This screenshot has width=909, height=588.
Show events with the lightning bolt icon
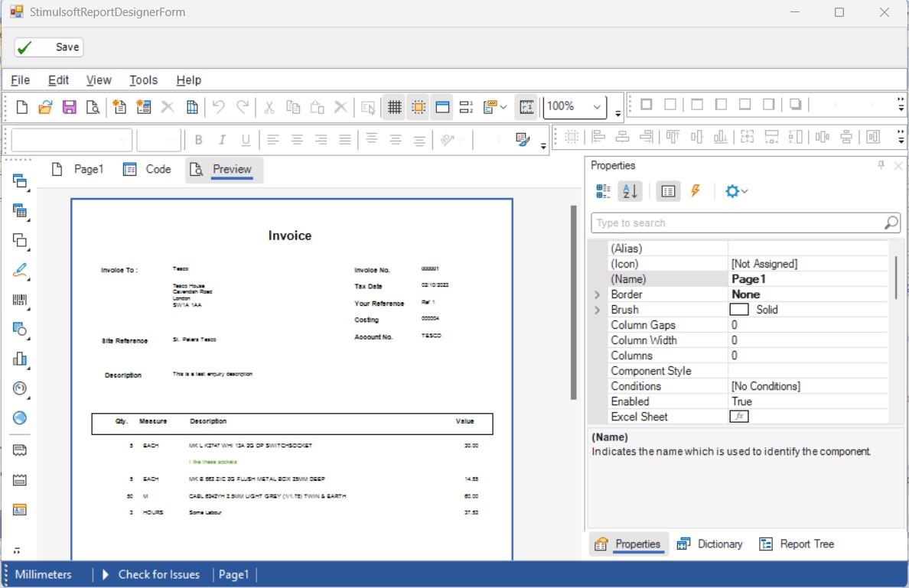tap(696, 191)
